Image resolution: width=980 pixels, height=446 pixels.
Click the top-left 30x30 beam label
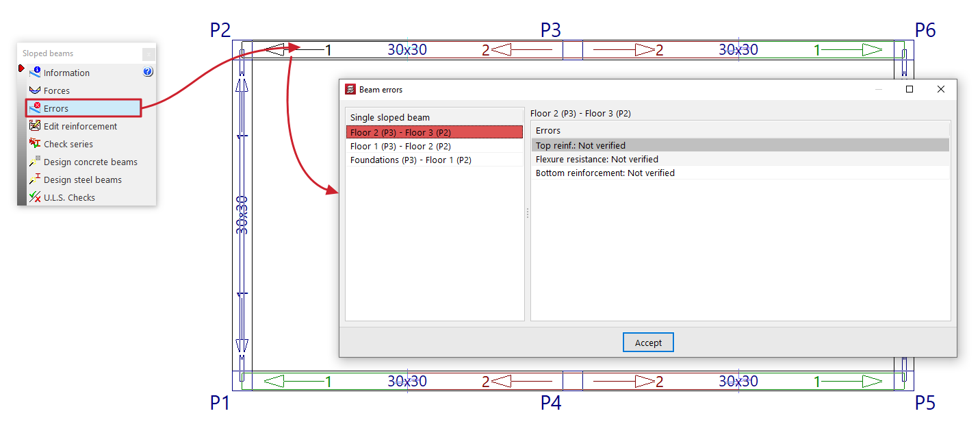click(x=407, y=49)
